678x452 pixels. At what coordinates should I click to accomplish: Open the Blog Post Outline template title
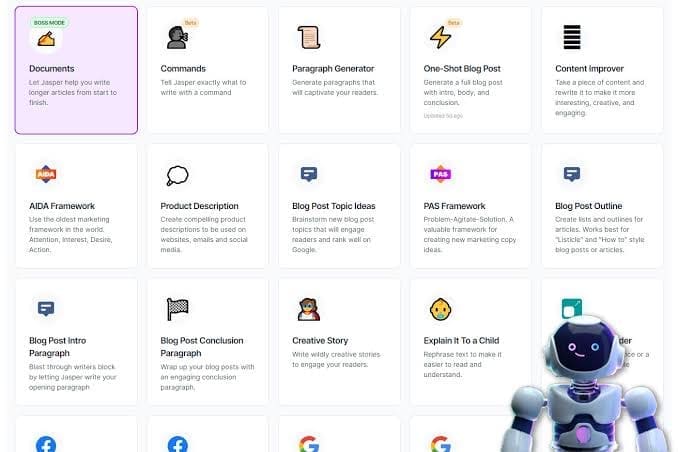pyautogui.click(x=590, y=206)
